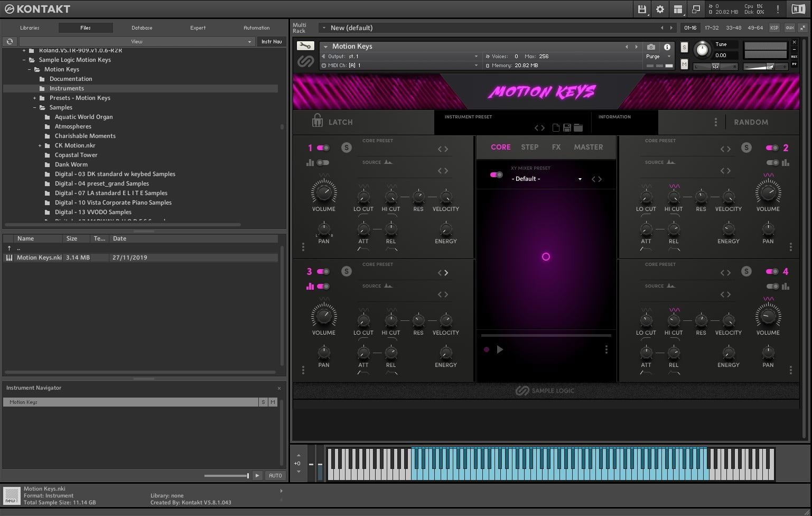Open instrument edit wrench icon
The image size is (812, 516).
click(x=305, y=46)
